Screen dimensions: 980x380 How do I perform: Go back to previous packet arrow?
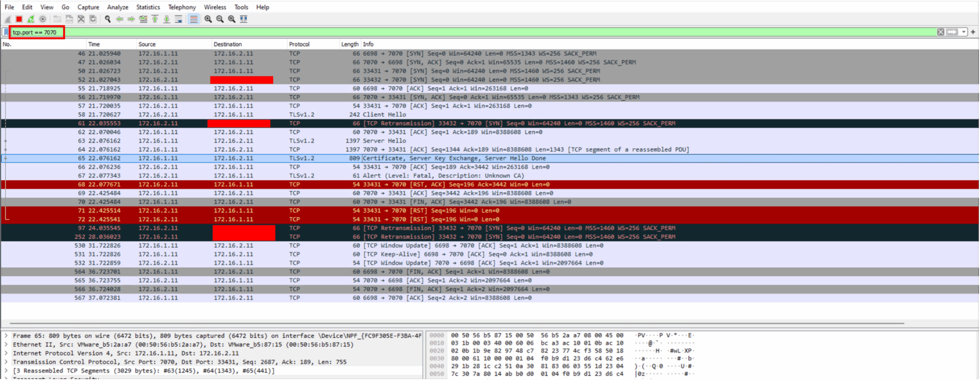[120, 19]
